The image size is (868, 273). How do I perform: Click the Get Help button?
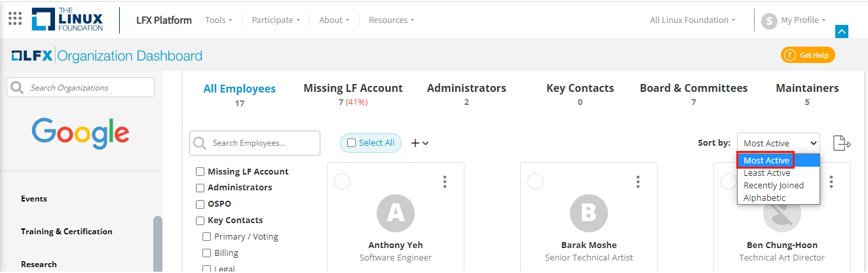coord(808,55)
